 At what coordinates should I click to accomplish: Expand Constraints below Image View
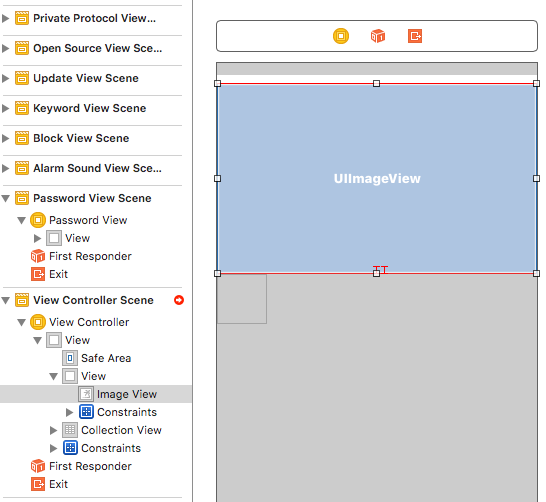coord(69,412)
